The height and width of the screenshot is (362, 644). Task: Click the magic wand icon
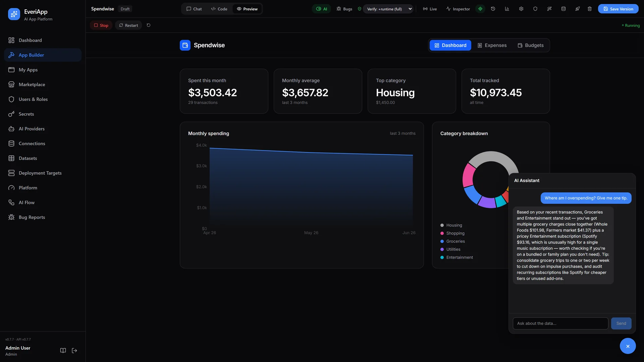(549, 9)
